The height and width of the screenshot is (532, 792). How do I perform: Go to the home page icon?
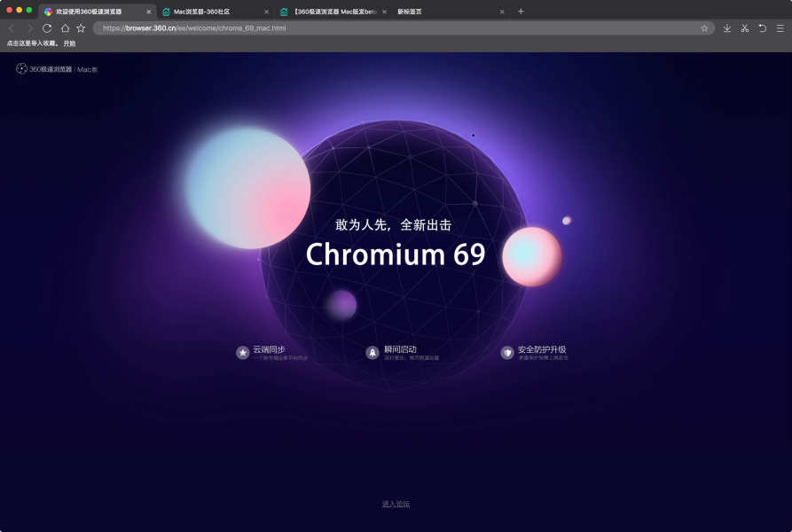[65, 28]
